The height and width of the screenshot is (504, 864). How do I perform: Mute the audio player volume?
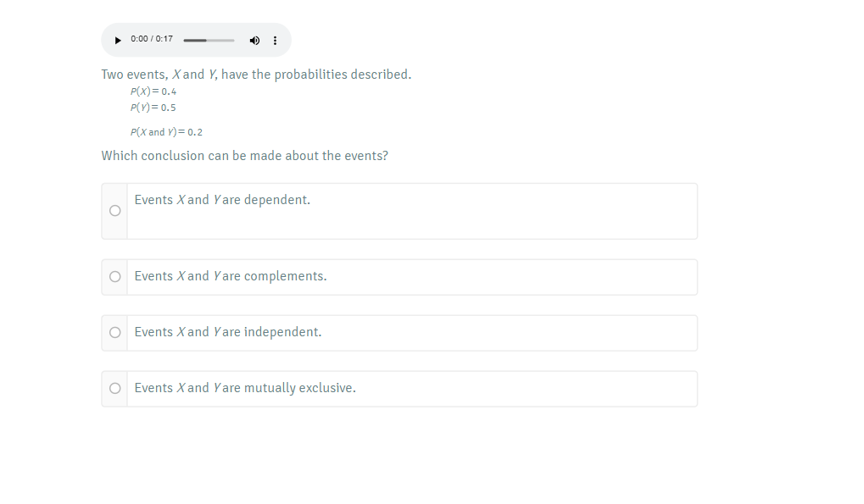tap(254, 40)
